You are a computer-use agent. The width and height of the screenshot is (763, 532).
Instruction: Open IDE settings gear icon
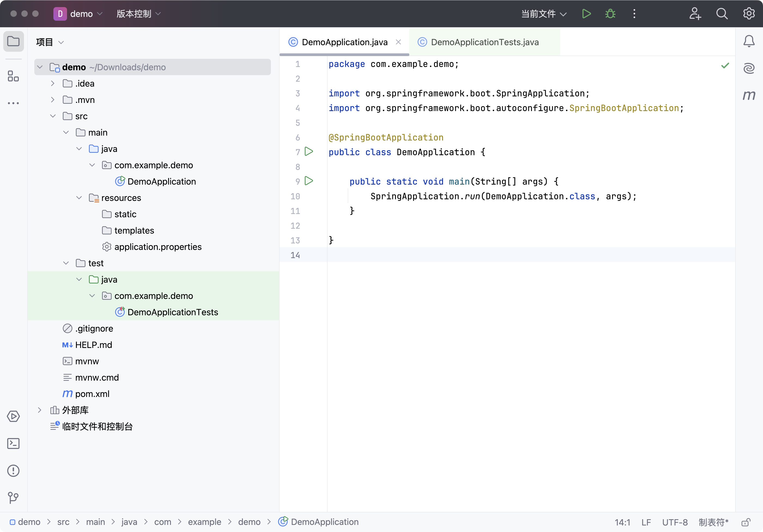[749, 14]
